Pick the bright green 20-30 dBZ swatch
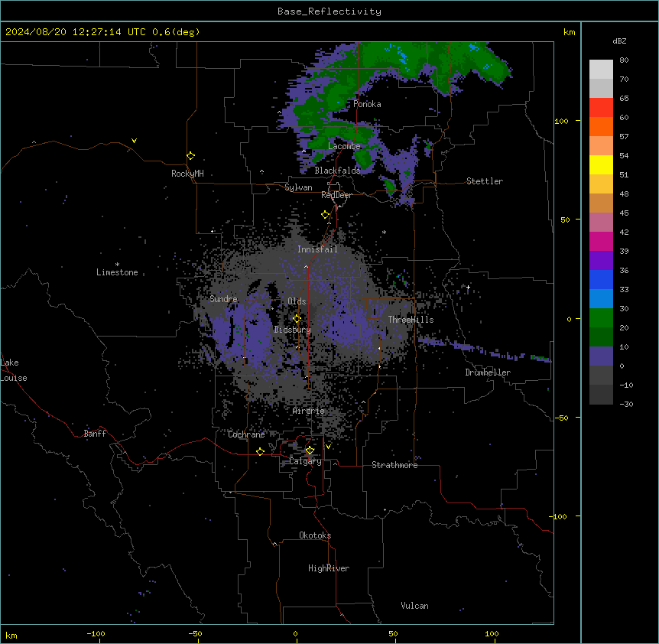659x644 pixels. 601,318
